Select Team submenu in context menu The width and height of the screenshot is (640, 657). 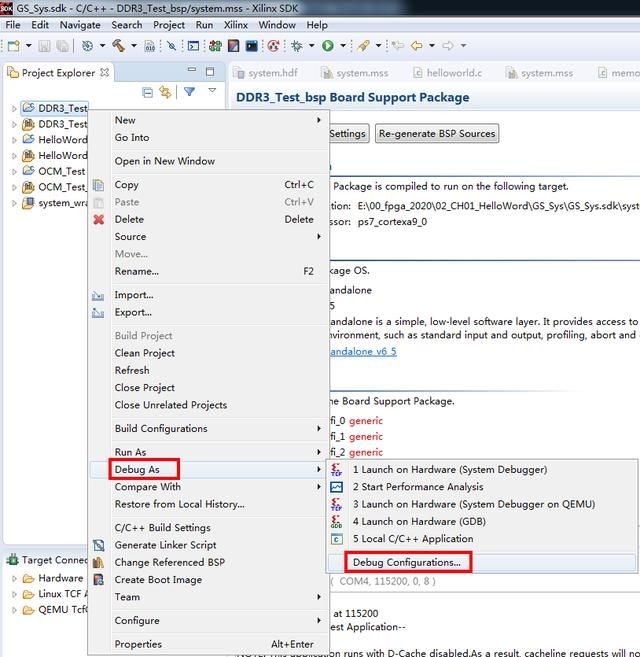coord(208,597)
